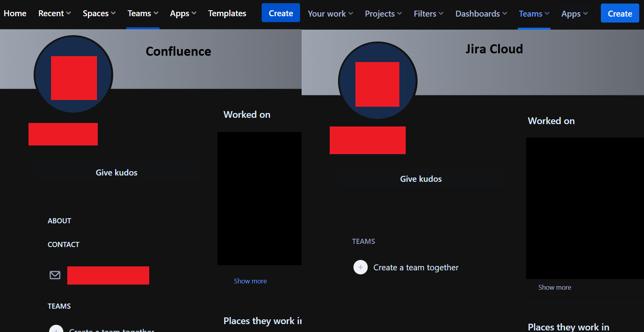Viewport: 644px width, 332px height.
Task: Expand the Projects menu in Jira
Action: (x=383, y=14)
